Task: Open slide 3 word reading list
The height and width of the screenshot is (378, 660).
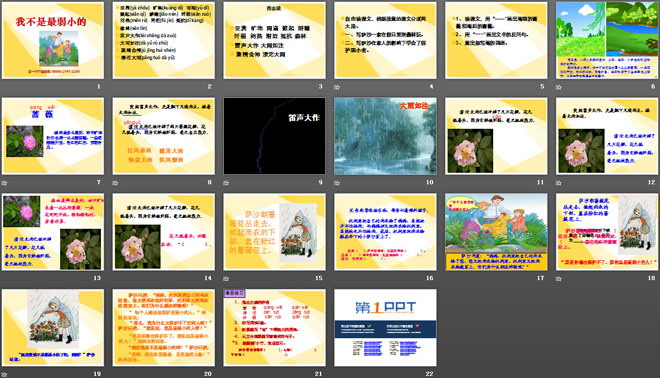Action: pos(274,40)
